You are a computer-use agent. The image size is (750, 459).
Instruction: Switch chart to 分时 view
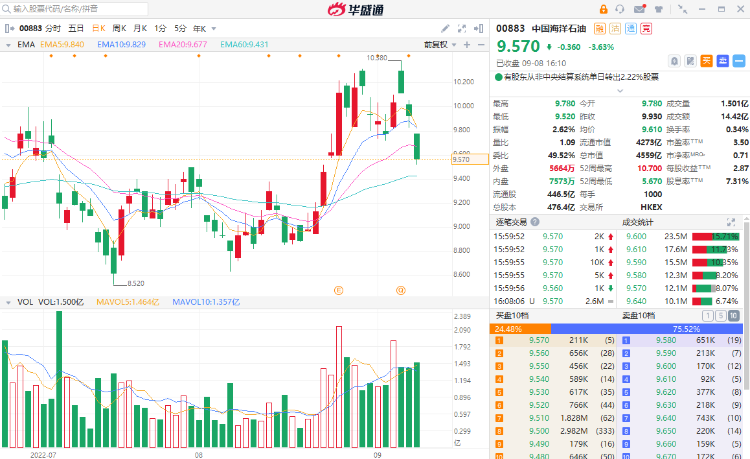click(53, 29)
